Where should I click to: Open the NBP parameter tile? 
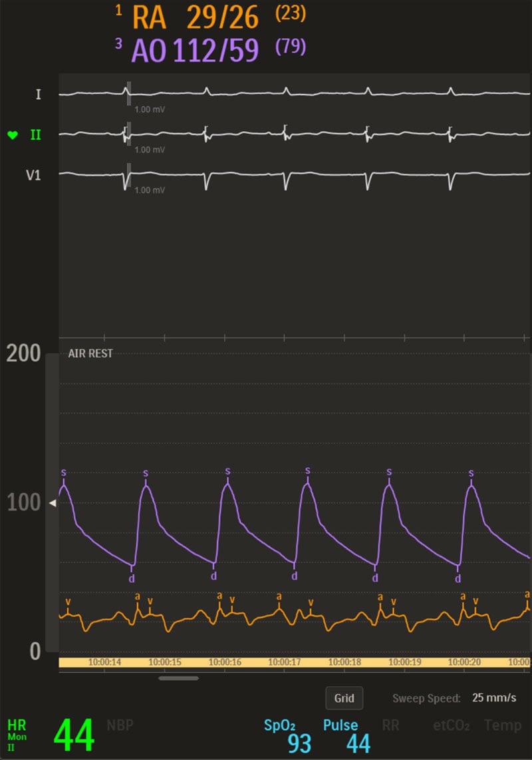point(120,725)
